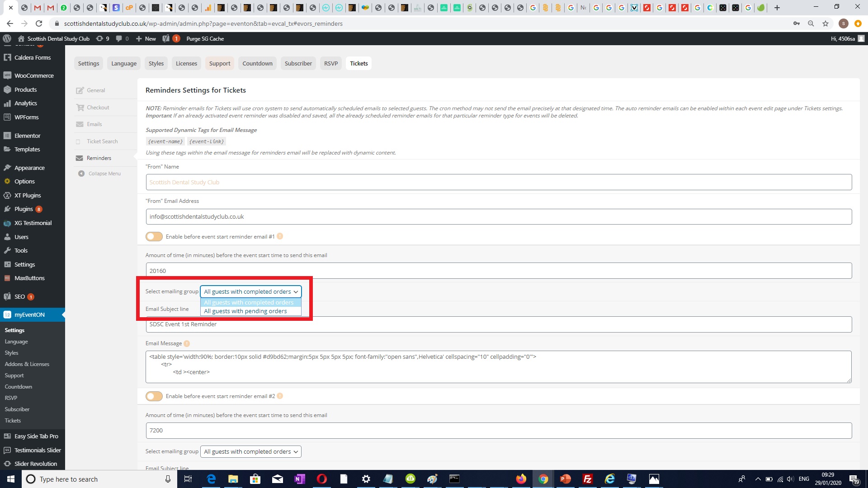Click the Collapse Menu arrow icon
The image size is (868, 488).
click(x=81, y=174)
